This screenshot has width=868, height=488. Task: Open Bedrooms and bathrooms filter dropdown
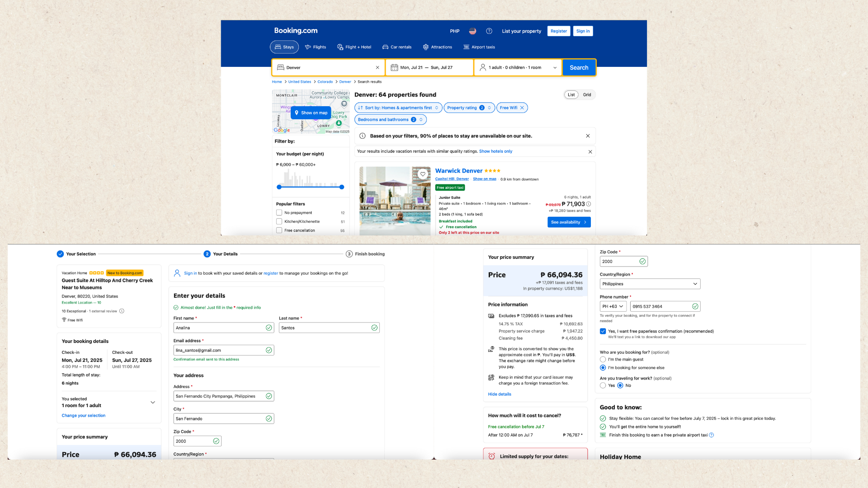pyautogui.click(x=391, y=120)
